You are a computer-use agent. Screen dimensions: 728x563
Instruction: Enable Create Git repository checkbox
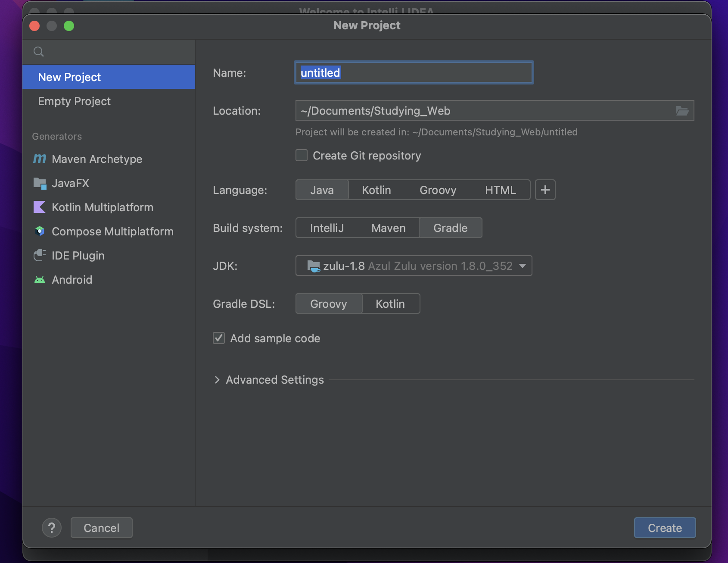pyautogui.click(x=302, y=155)
